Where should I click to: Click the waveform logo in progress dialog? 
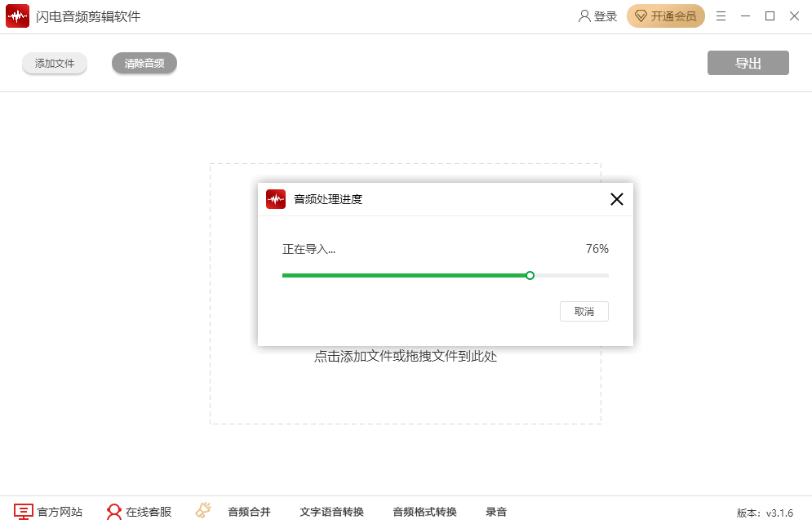tap(276, 199)
